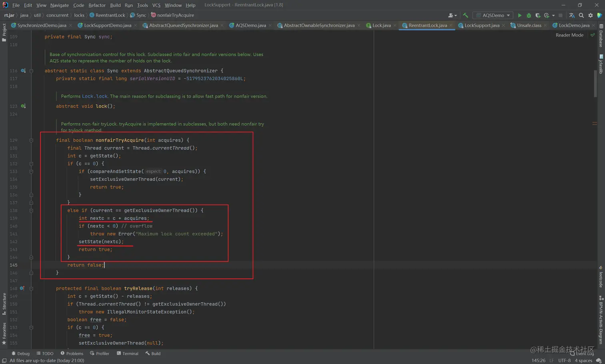Open the Problems tool window
This screenshot has height=364, width=605.
tap(72, 354)
